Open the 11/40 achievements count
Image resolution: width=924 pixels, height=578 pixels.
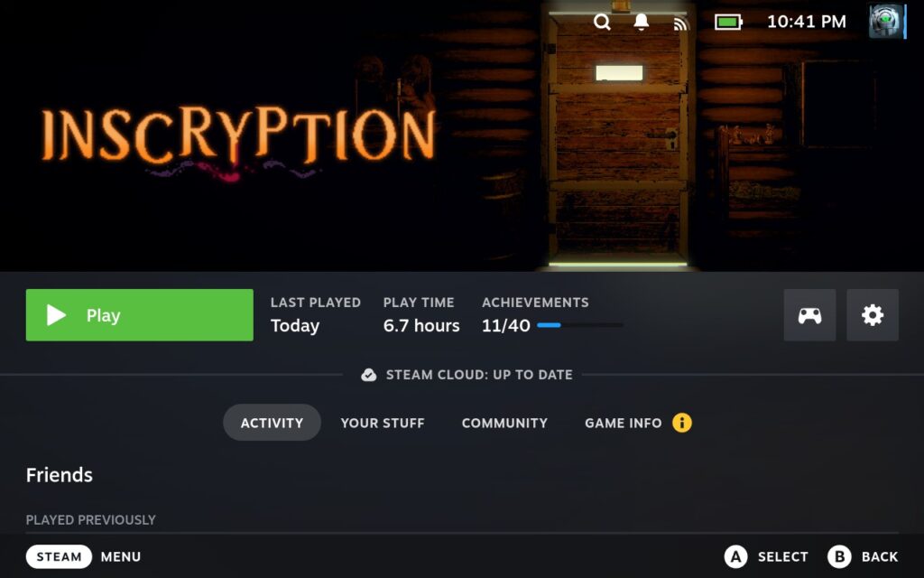pos(505,325)
